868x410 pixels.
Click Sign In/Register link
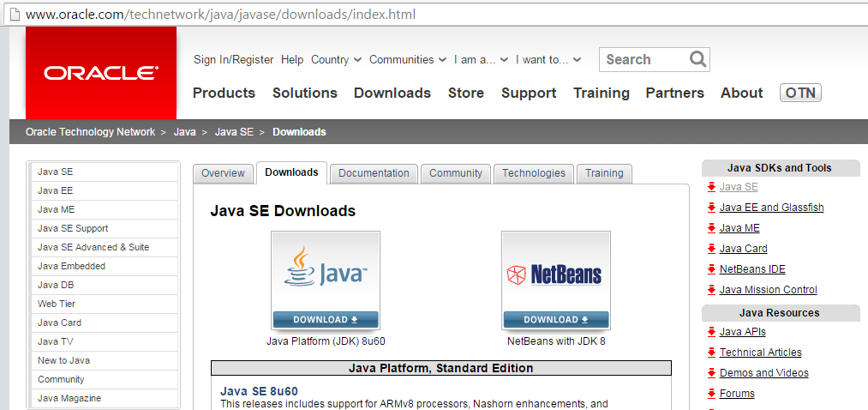coord(234,59)
